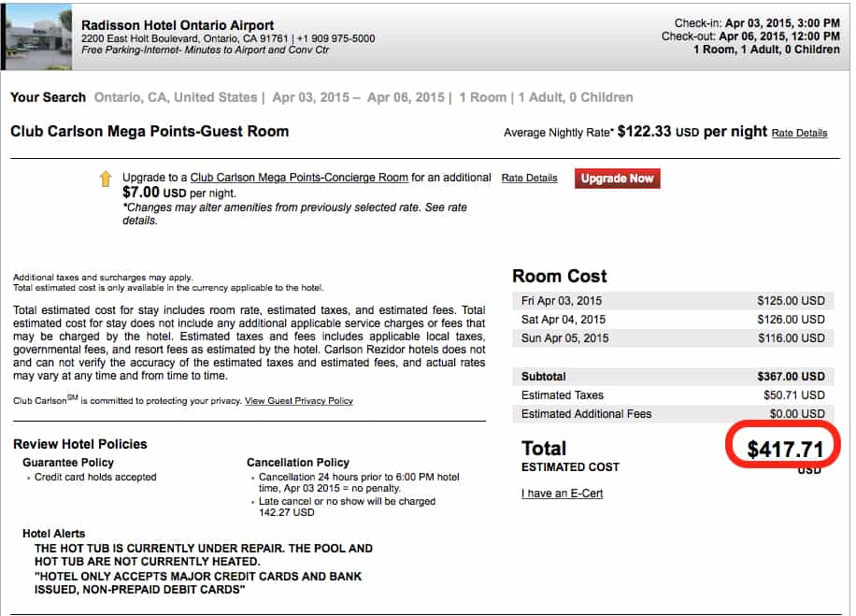
Task: Click the orange upgrade arrow icon
Action: [x=106, y=179]
